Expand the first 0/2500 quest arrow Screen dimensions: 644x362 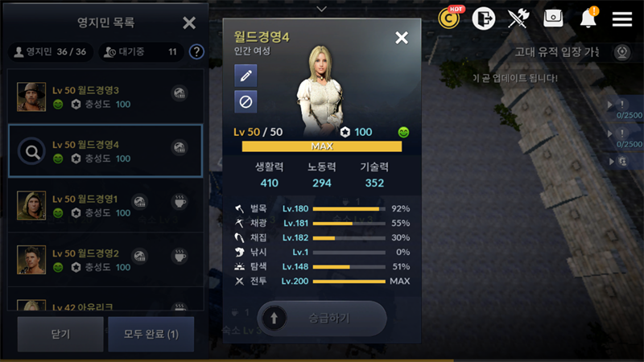coord(610,105)
